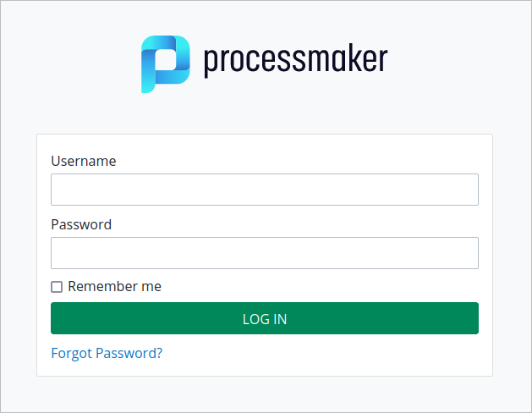Image resolution: width=532 pixels, height=413 pixels.
Task: Place cursor in the Username text box
Action: 264,190
